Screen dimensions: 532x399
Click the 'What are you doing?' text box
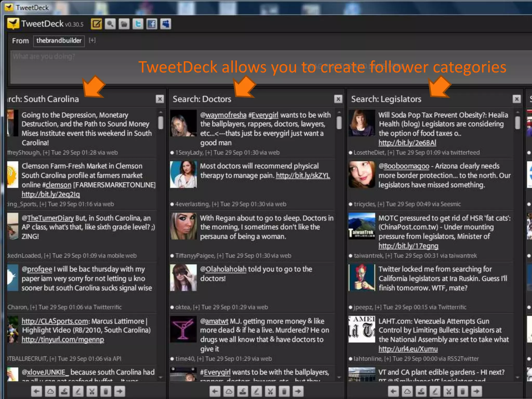click(271, 67)
